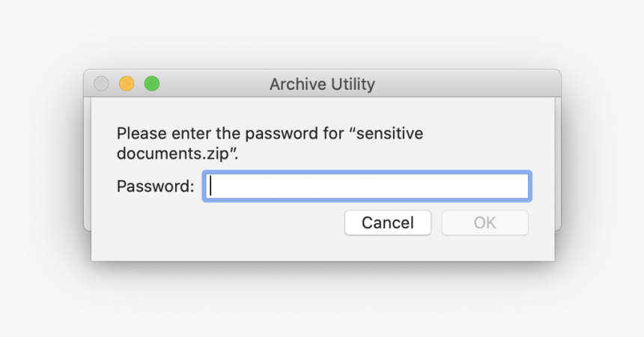This screenshot has width=644, height=337.
Task: Click the Archive Utility window title
Action: tap(322, 84)
